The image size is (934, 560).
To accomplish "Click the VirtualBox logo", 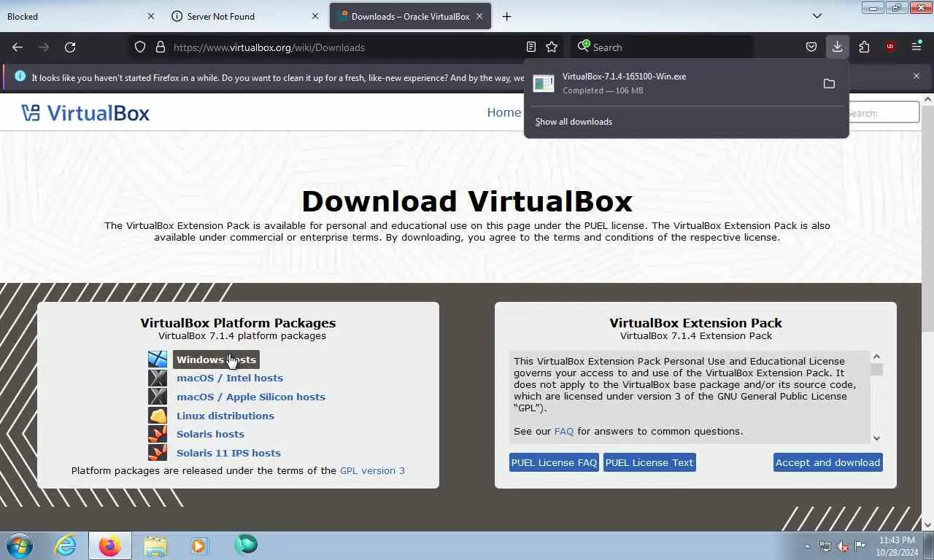I will pos(85,112).
